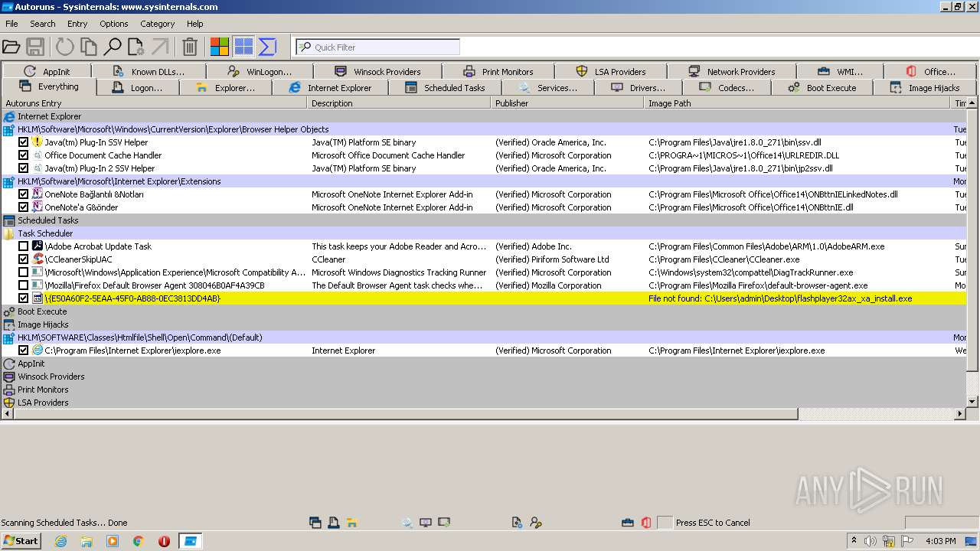This screenshot has height=551, width=980.
Task: Click inside the Quick Filter field
Action: point(377,47)
